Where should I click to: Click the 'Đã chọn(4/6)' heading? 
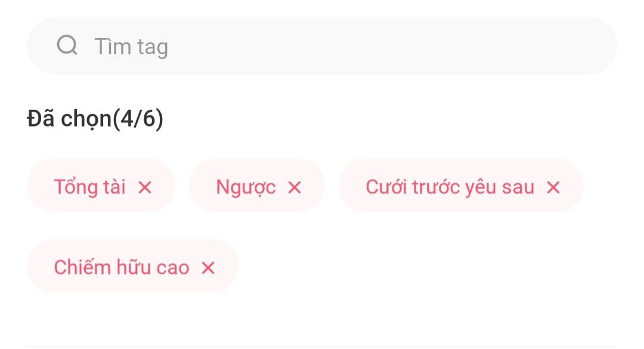(x=95, y=119)
